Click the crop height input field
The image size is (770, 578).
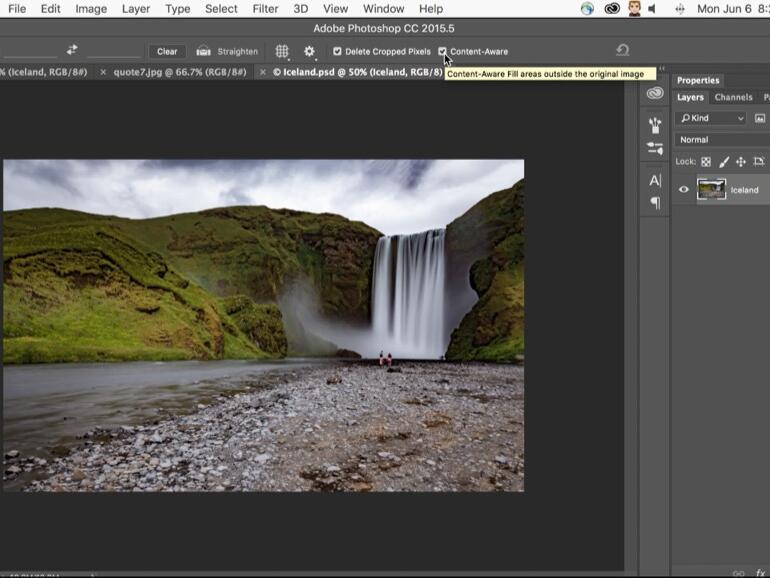click(114, 51)
